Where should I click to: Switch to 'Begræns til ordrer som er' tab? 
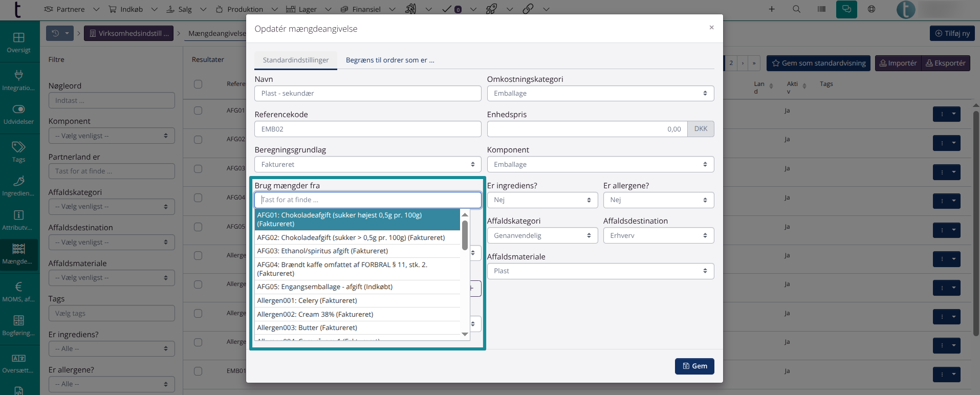tap(390, 60)
